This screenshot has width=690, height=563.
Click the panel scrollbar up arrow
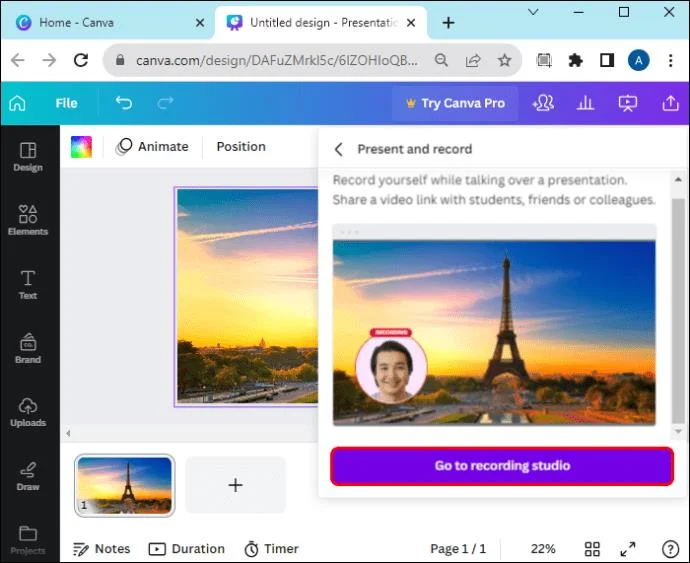678,180
